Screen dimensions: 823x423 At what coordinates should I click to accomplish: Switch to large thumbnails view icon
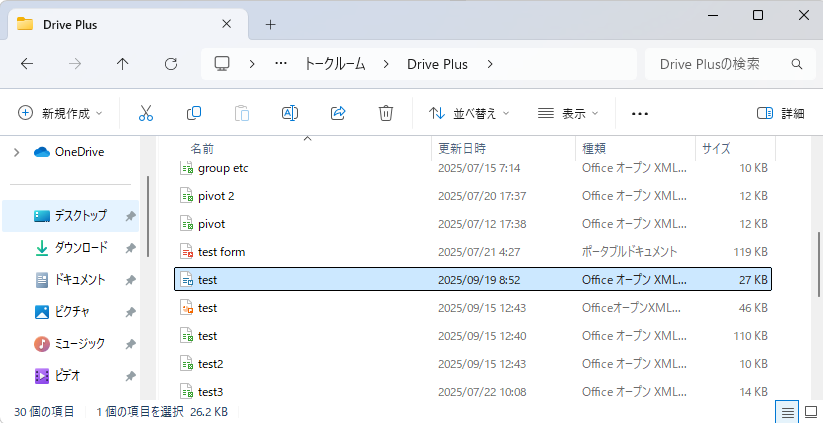(809, 412)
